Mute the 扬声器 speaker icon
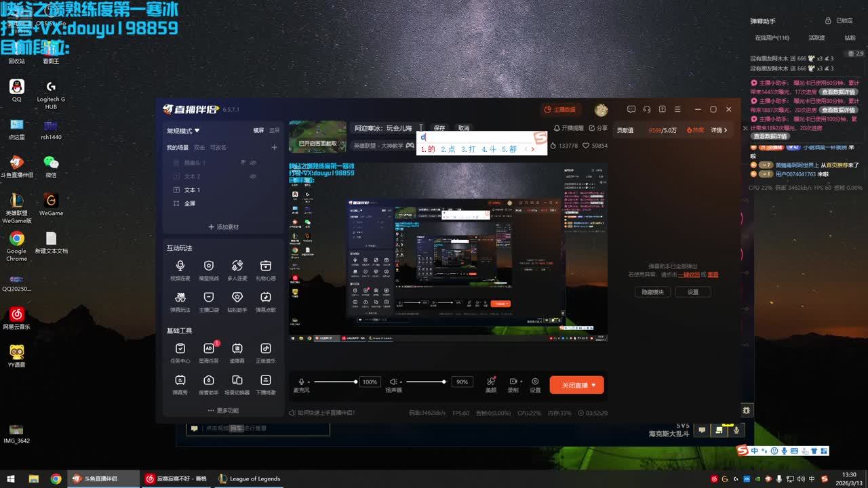The height and width of the screenshot is (488, 868). pos(393,382)
